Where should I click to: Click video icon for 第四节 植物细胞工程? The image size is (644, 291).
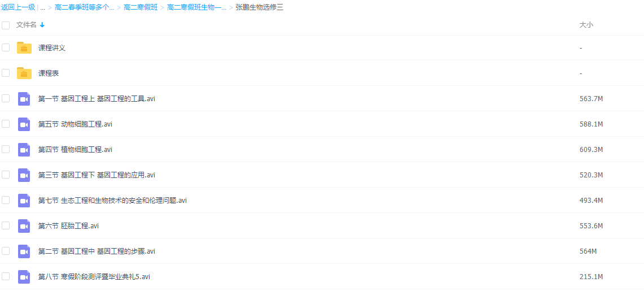click(x=24, y=150)
